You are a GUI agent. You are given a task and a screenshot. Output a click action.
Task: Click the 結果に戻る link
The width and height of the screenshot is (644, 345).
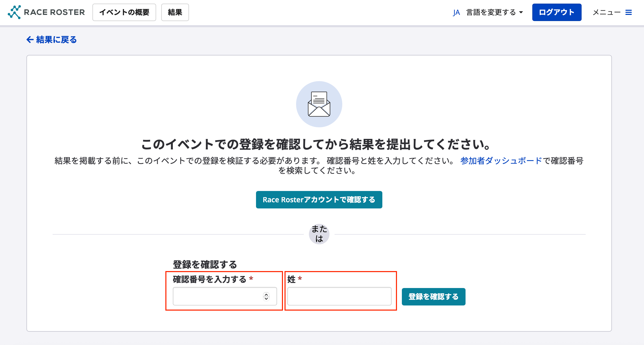click(55, 40)
